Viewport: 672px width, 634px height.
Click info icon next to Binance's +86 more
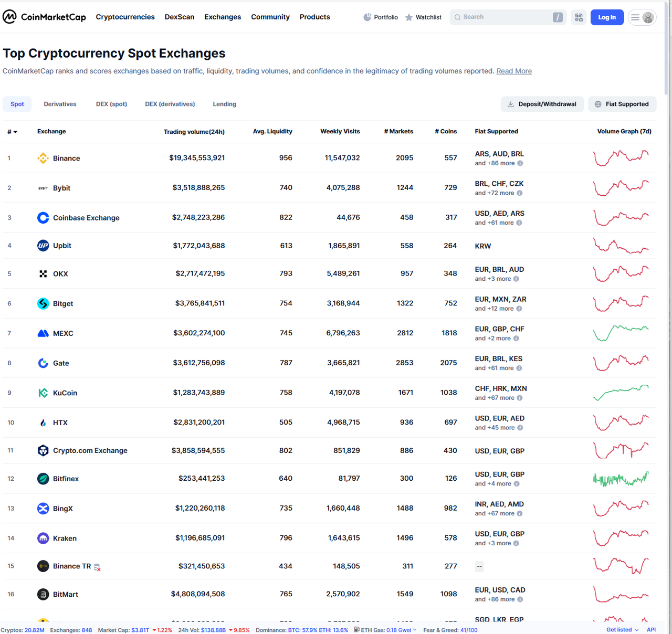(x=520, y=163)
